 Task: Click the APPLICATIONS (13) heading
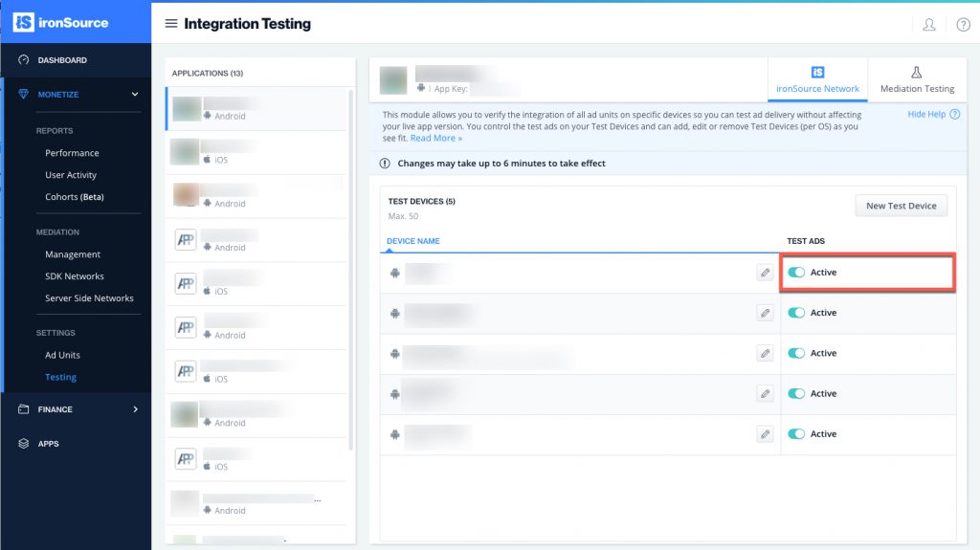coord(208,73)
